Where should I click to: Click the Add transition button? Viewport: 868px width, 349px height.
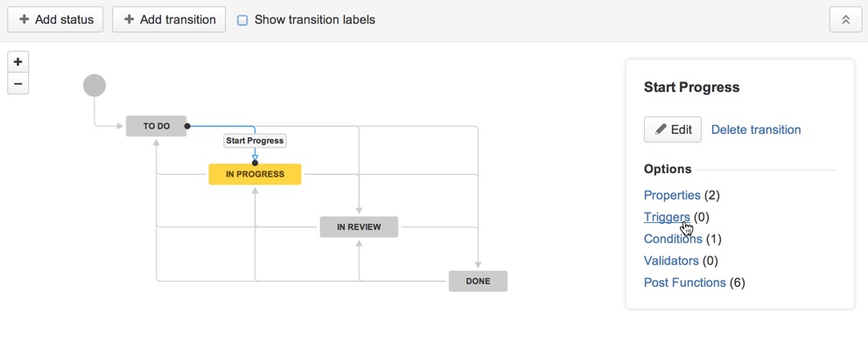pos(169,20)
